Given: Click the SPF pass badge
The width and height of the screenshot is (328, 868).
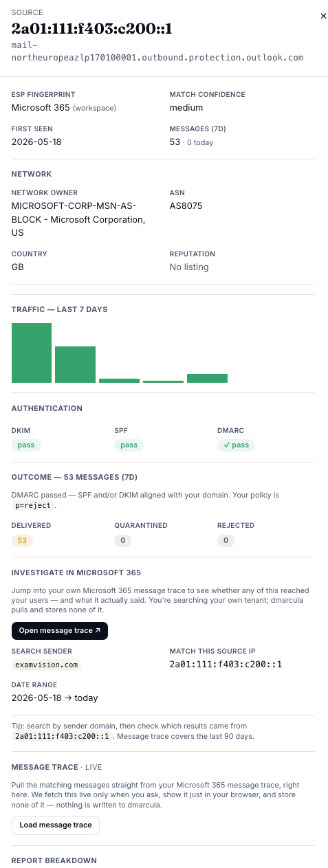Looking at the screenshot, I should click(x=129, y=445).
